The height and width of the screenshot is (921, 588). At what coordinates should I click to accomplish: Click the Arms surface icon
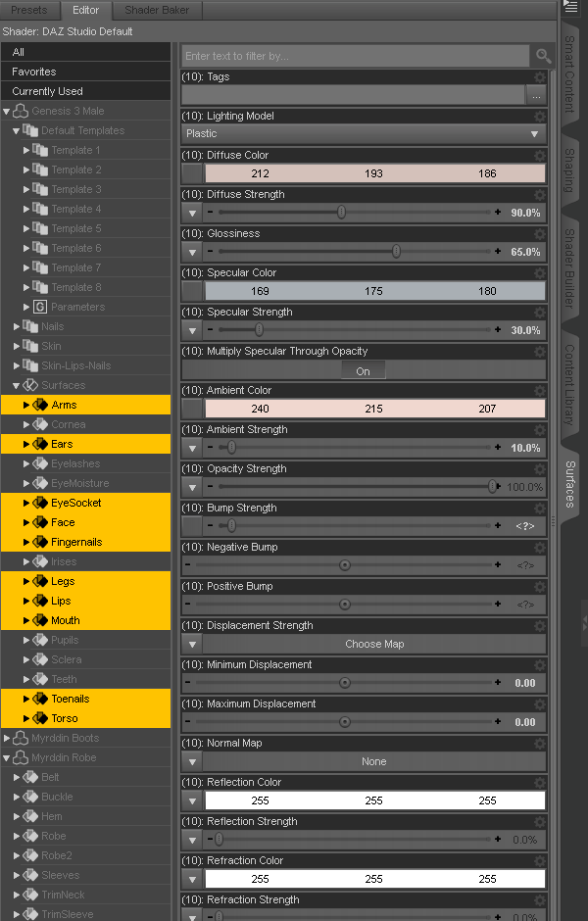pos(40,405)
